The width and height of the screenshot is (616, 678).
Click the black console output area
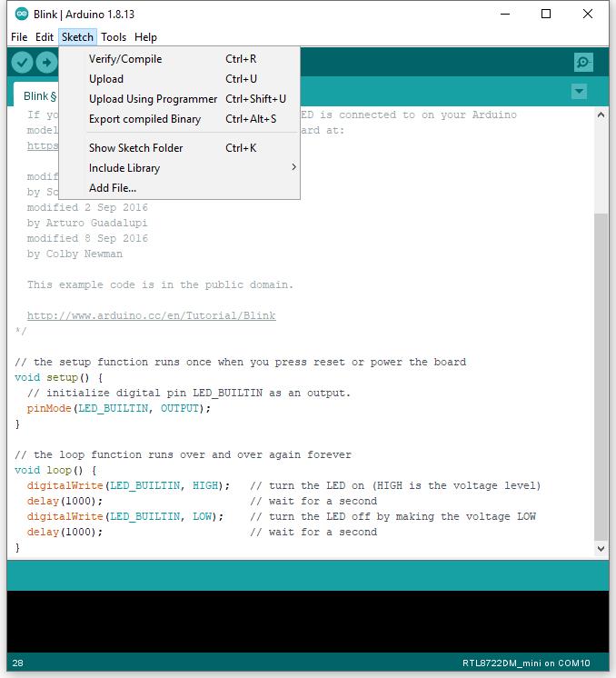click(x=308, y=622)
